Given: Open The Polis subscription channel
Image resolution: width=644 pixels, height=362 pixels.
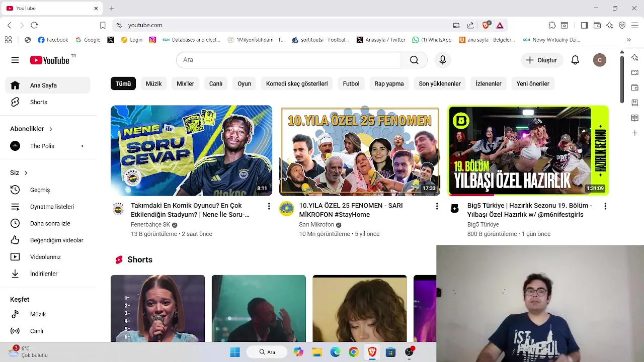Looking at the screenshot, I should (48, 146).
